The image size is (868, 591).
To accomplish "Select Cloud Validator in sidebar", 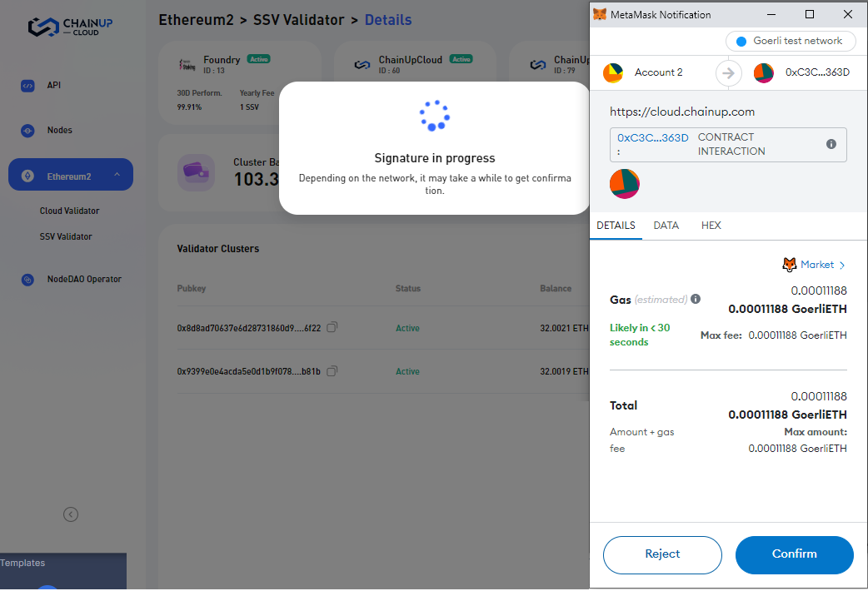I will [69, 211].
